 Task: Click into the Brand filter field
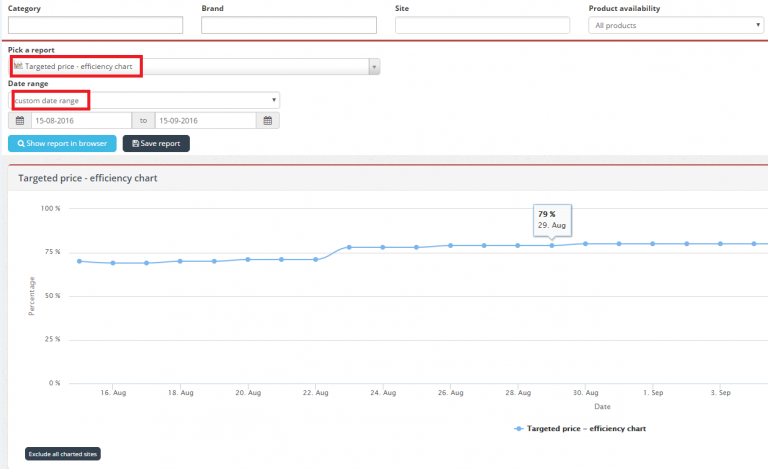288,25
